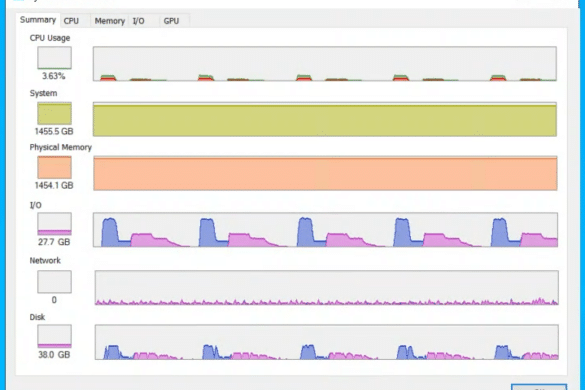Click the Network mini gauge box
The width and height of the screenshot is (585, 390).
(54, 282)
